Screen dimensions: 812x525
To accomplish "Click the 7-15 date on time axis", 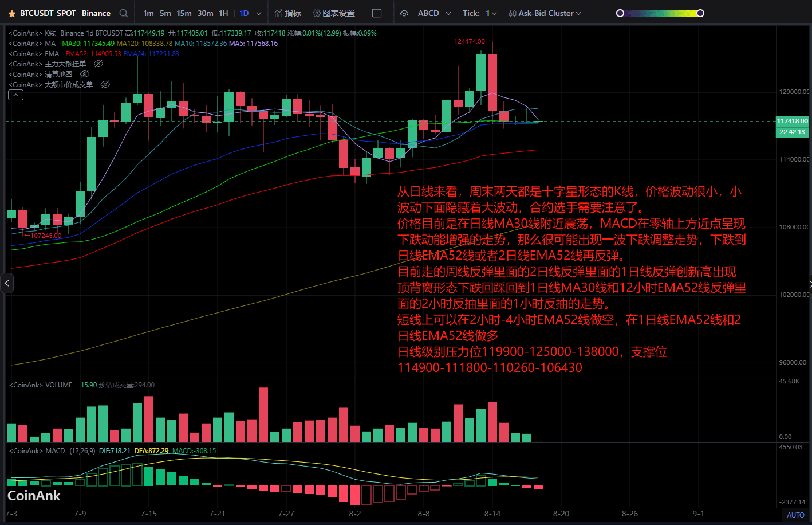I will (149, 514).
